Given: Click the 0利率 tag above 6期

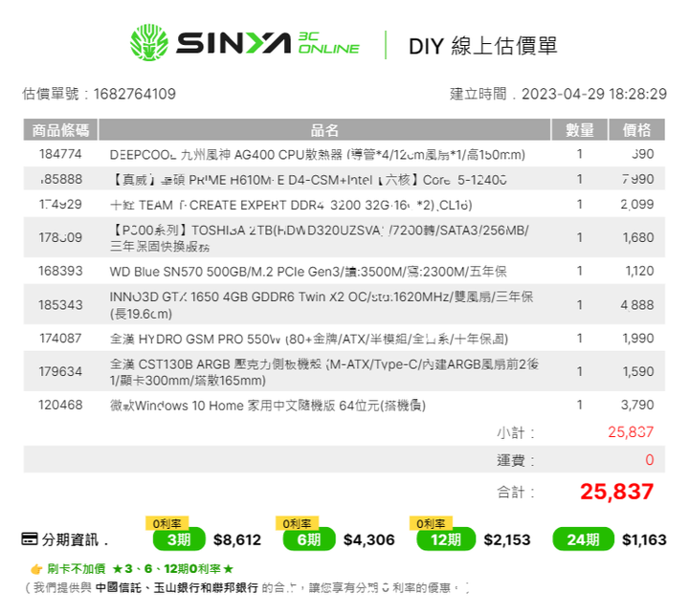Looking at the screenshot, I should 297,523.
